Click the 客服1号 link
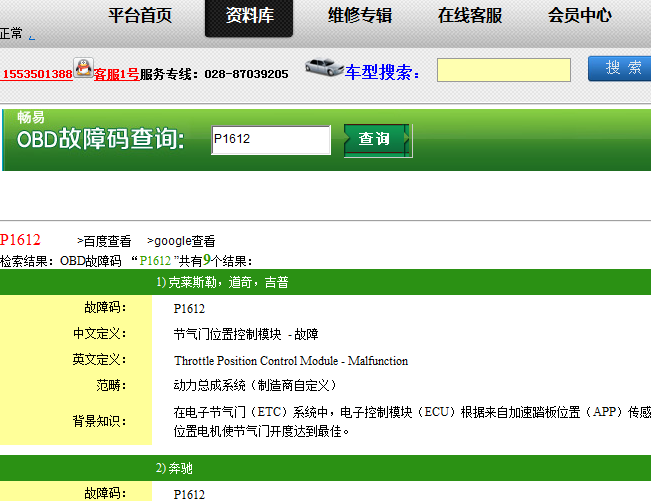This screenshot has height=501, width=651. (x=117, y=74)
